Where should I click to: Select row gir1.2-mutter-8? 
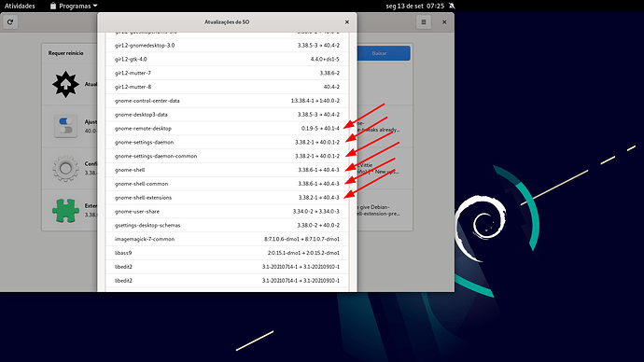point(227,87)
